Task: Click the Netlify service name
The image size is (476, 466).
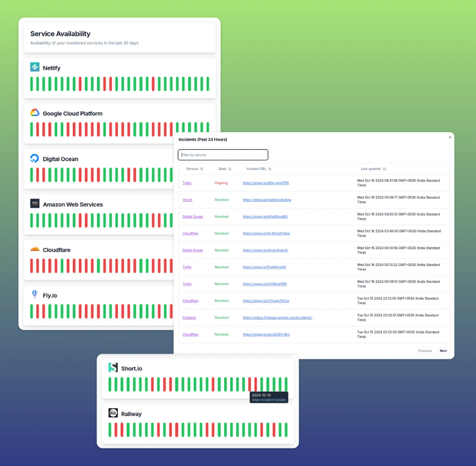Action: click(x=51, y=68)
